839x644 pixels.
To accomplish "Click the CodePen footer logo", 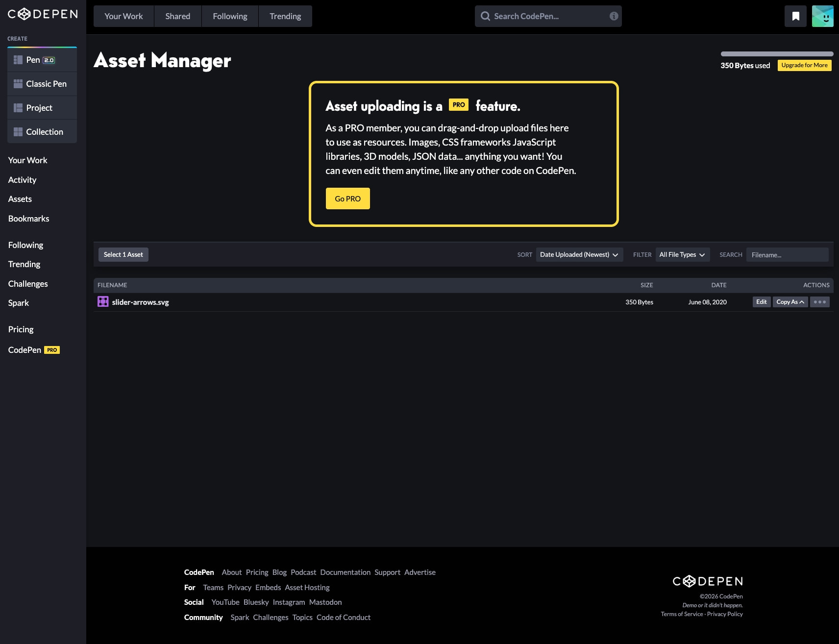I will (x=708, y=581).
